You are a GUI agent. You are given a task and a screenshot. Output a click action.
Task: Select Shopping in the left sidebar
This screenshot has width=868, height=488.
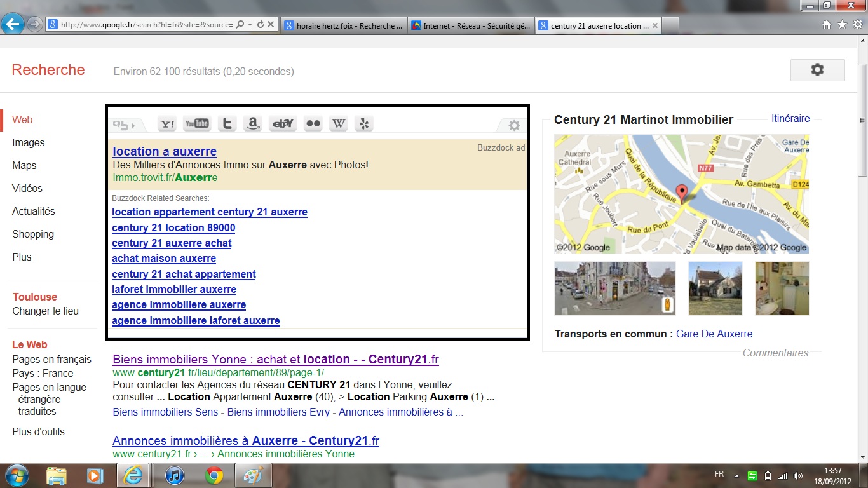click(x=33, y=234)
